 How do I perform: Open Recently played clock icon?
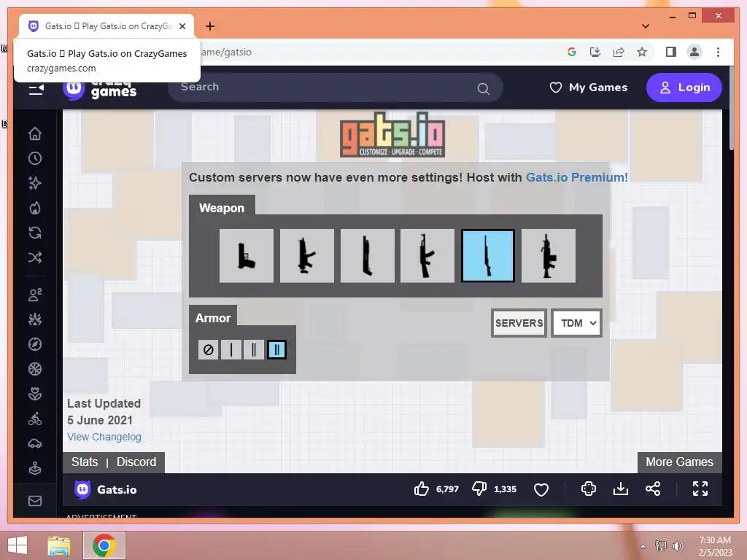(35, 158)
